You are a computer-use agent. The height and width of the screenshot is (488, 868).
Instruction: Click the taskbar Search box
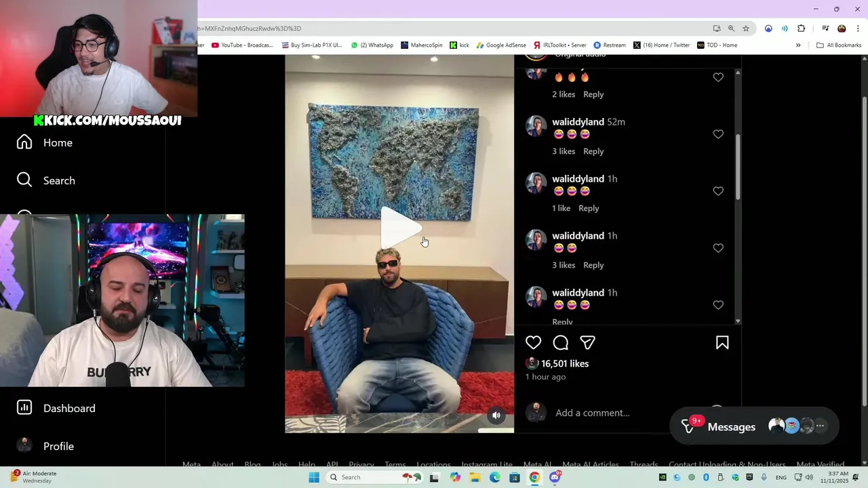(x=373, y=477)
